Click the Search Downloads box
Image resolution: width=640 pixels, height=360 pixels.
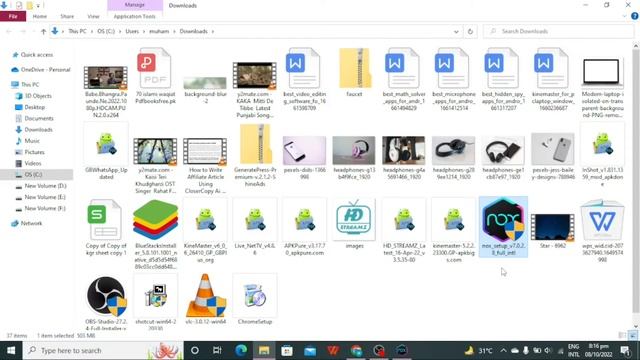click(558, 31)
